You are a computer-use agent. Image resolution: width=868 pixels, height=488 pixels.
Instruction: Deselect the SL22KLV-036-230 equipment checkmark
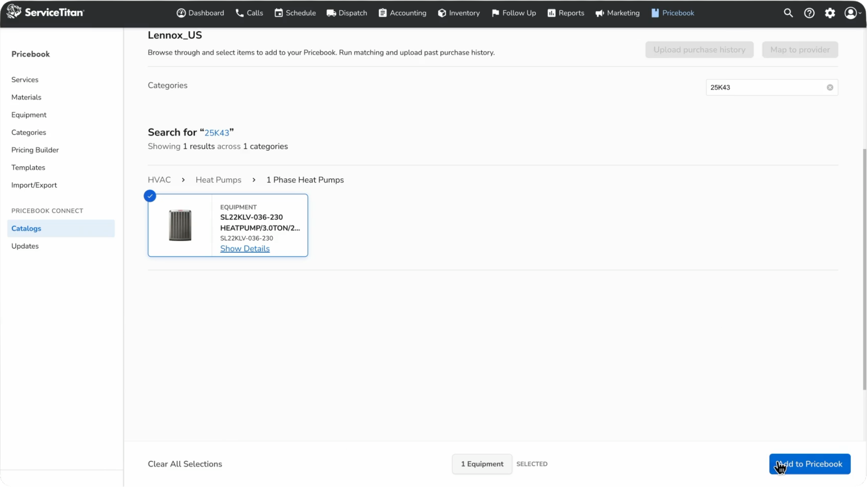[150, 196]
